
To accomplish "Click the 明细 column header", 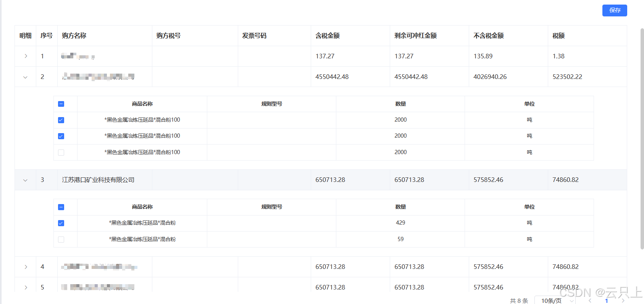I will click(26, 35).
